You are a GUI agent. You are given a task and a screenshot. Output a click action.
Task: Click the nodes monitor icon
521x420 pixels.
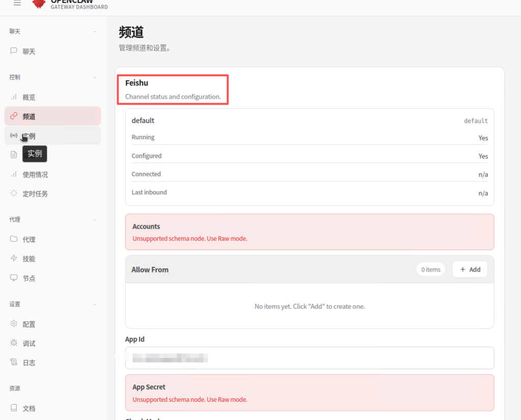tap(14, 278)
